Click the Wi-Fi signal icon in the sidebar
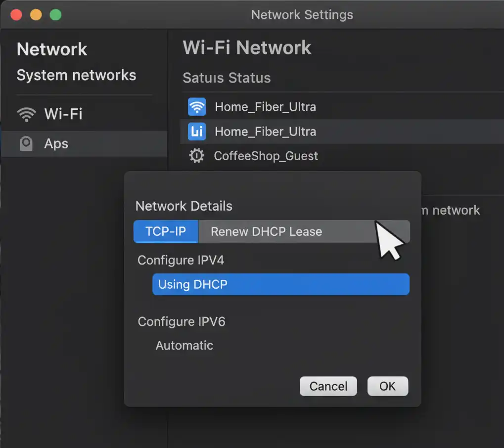 26,115
